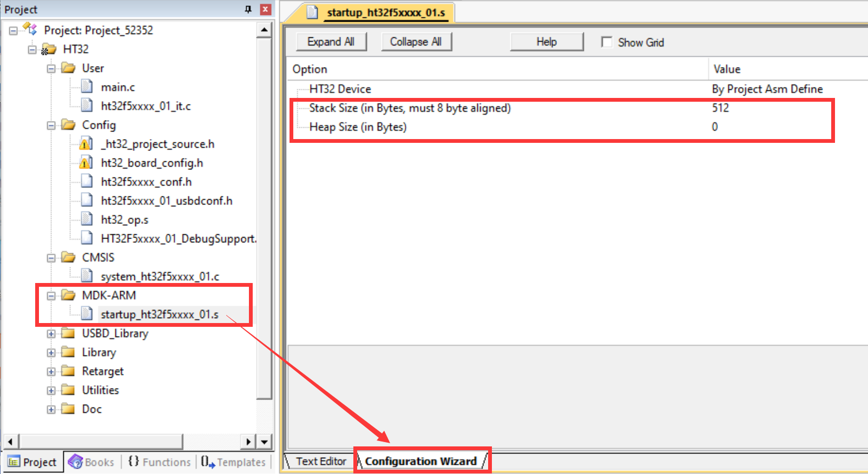Open the Functions tab
868x474 pixels.
160,462
